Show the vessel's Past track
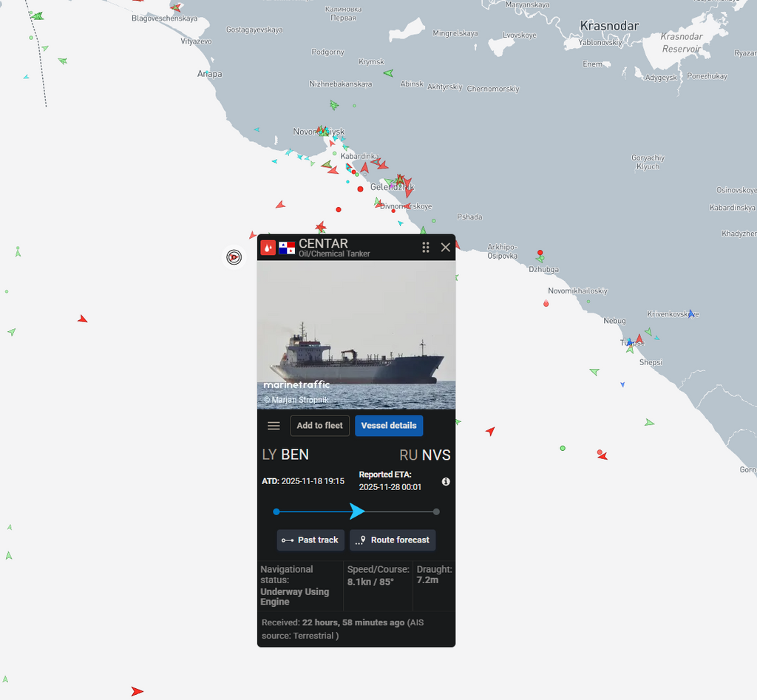The height and width of the screenshot is (700, 757). 310,540
